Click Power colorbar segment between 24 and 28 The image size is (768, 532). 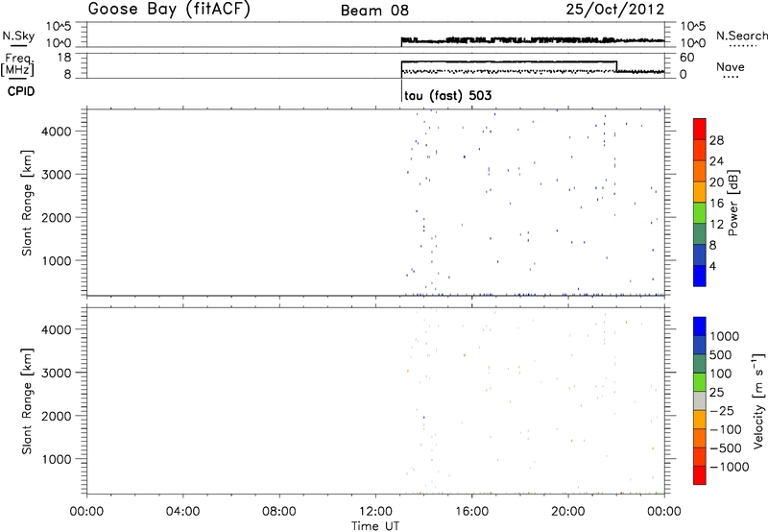pos(700,150)
